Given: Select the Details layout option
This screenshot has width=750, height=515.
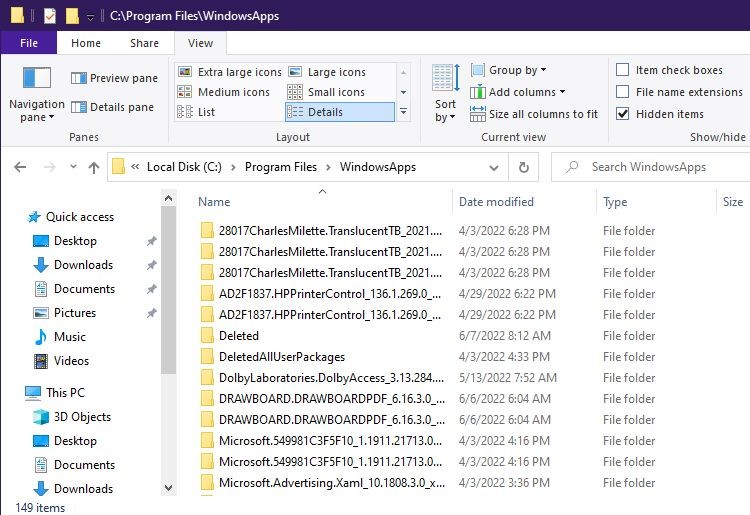Looking at the screenshot, I should click(x=340, y=112).
